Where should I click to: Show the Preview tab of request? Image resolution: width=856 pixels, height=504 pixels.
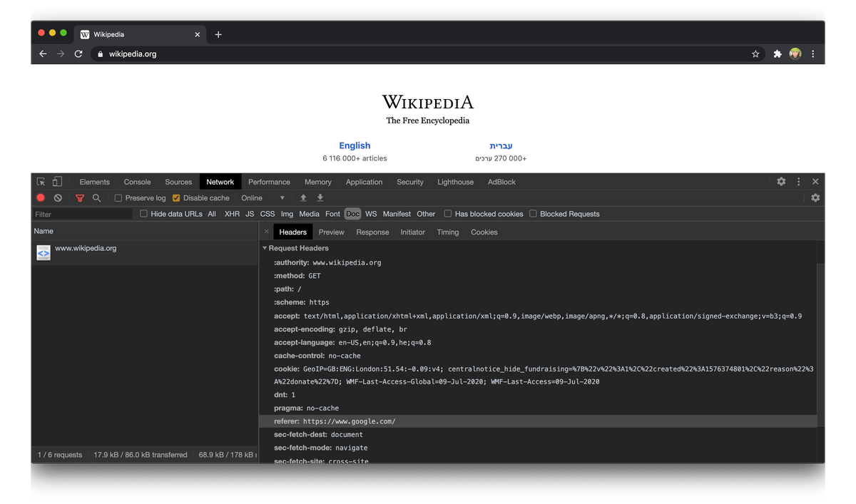click(x=331, y=232)
